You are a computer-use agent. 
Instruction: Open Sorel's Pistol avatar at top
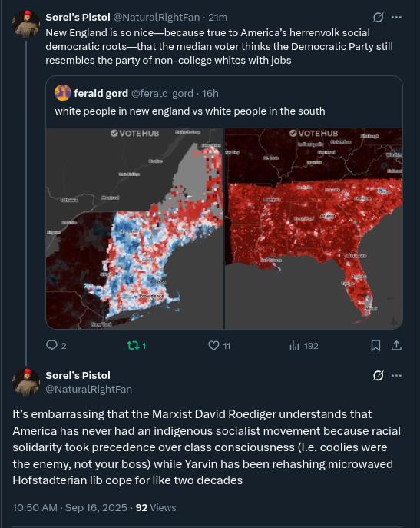tap(26, 24)
